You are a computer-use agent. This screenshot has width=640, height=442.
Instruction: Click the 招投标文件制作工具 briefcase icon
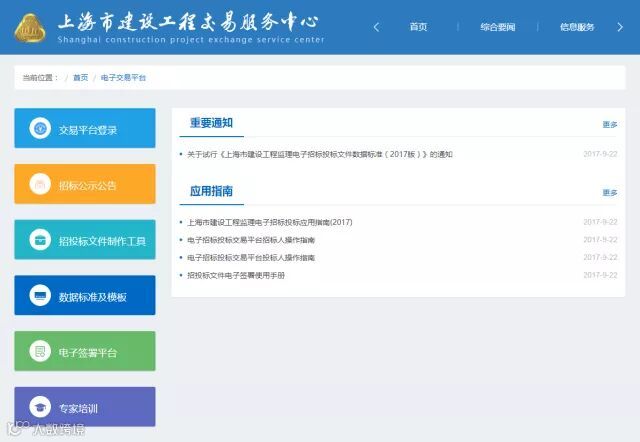(40, 240)
